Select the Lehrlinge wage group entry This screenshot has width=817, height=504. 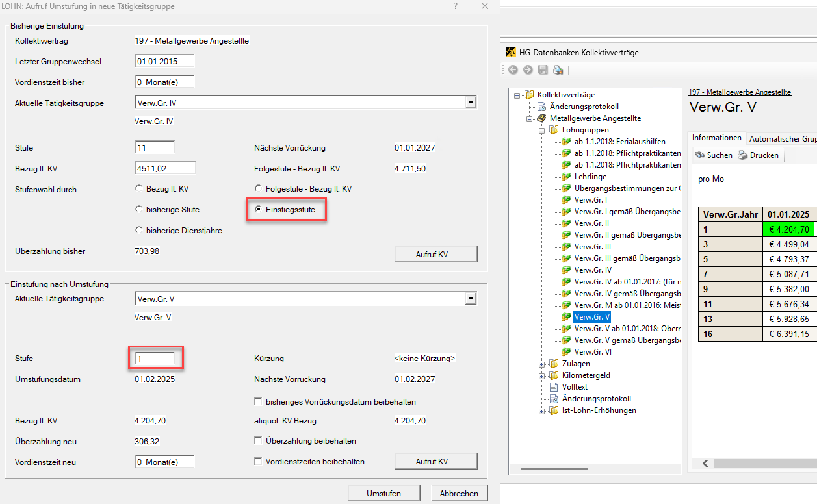590,177
